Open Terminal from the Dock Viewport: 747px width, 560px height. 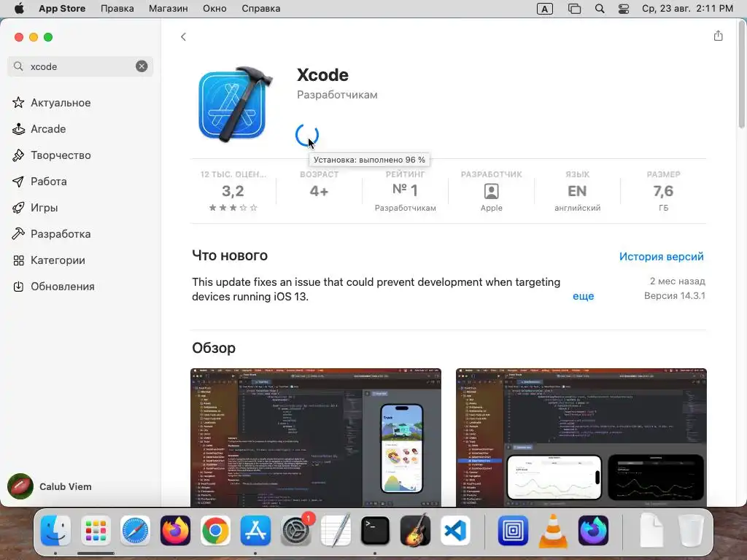(x=375, y=530)
